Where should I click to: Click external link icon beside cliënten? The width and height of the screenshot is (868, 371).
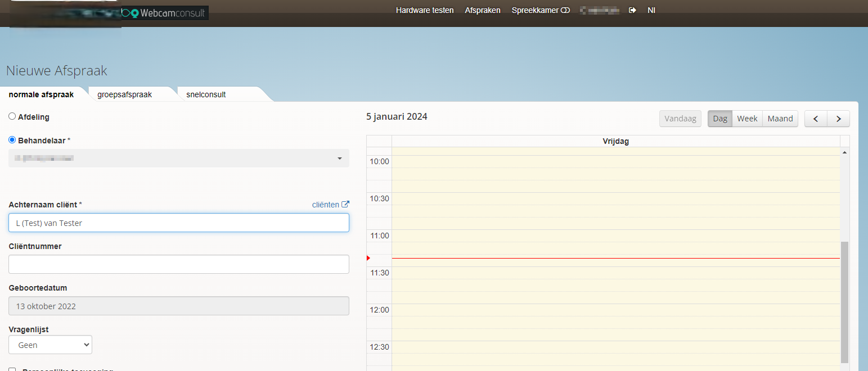(345, 205)
